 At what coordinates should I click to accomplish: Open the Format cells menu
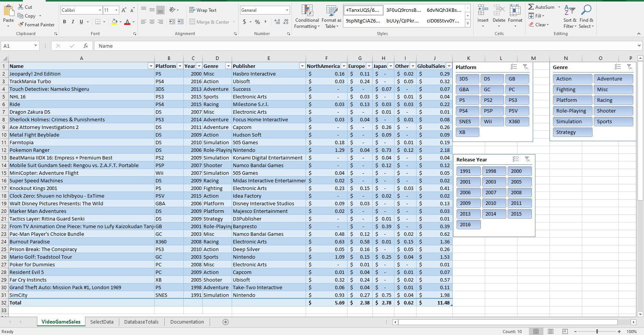click(x=515, y=17)
